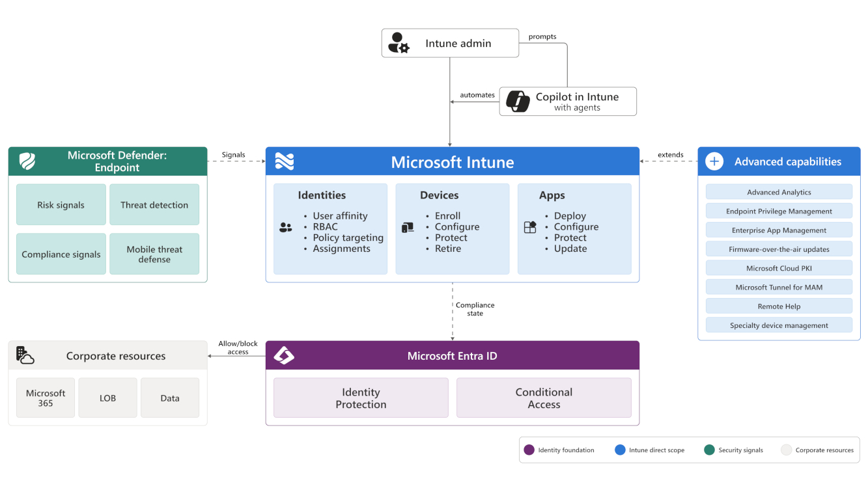Click the Data tile
This screenshot has width=868, height=488.
[x=170, y=398]
